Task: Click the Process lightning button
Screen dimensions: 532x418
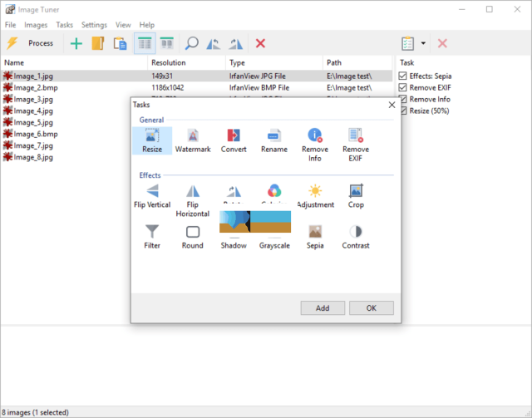Action: (30, 43)
